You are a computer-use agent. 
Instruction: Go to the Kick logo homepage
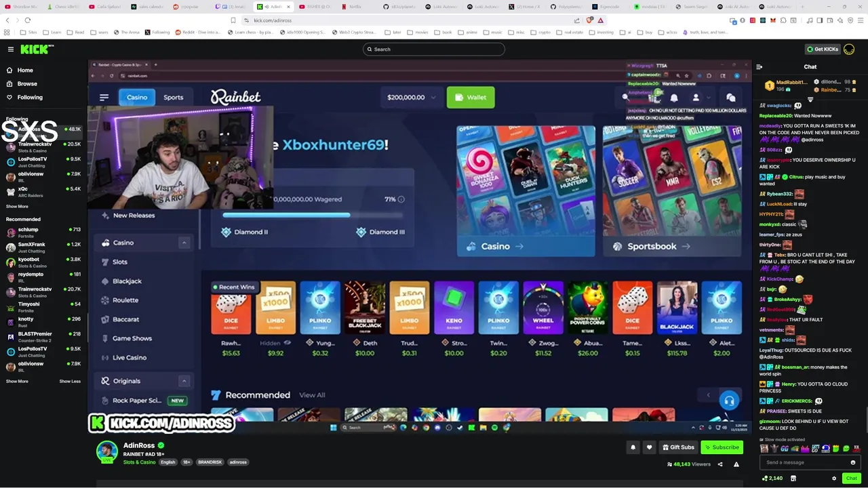pyautogui.click(x=36, y=49)
